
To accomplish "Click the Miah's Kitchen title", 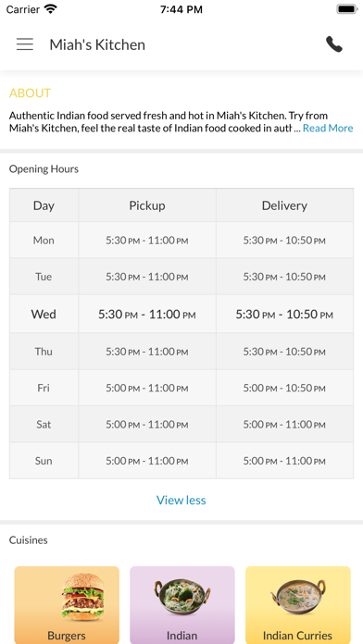I will 97,44.
